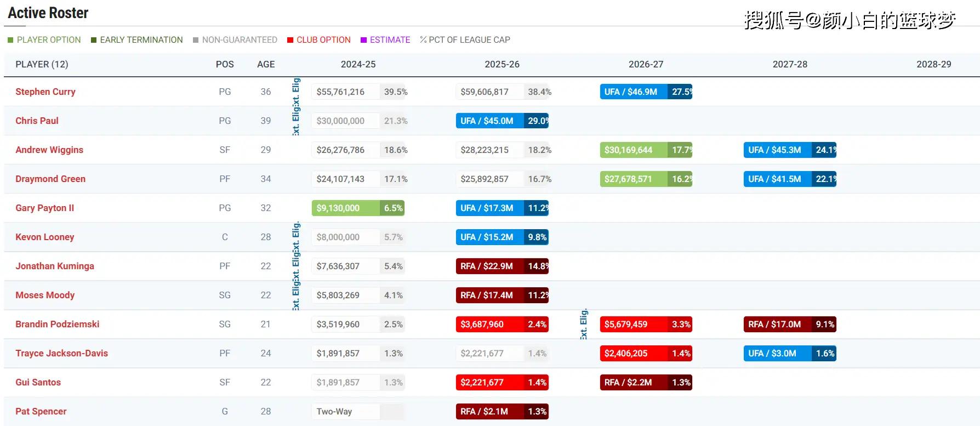Select the purple ESTIMATE legend square
Screen dimensions: 980x426
(363, 40)
